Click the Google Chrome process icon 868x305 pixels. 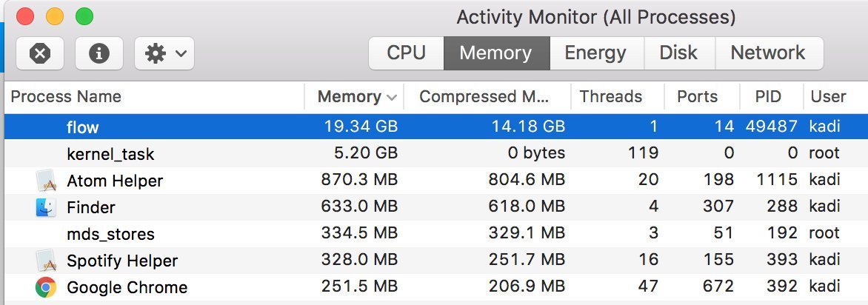click(x=46, y=287)
